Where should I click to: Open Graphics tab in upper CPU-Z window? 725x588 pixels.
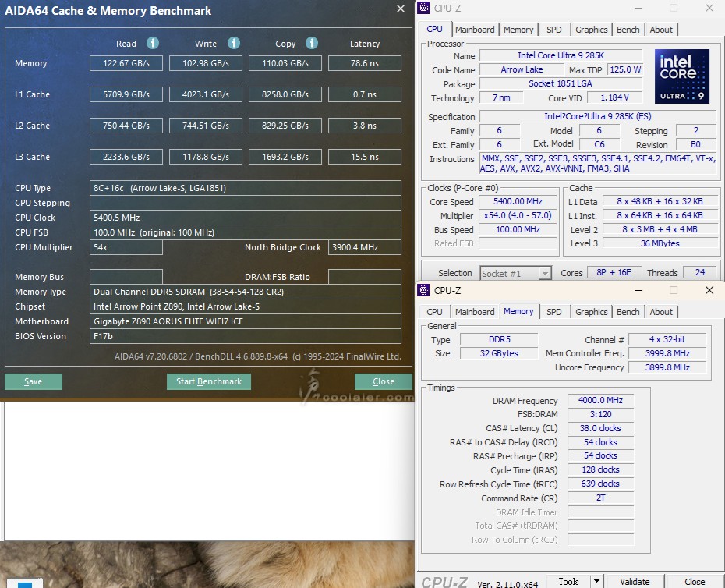(592, 30)
